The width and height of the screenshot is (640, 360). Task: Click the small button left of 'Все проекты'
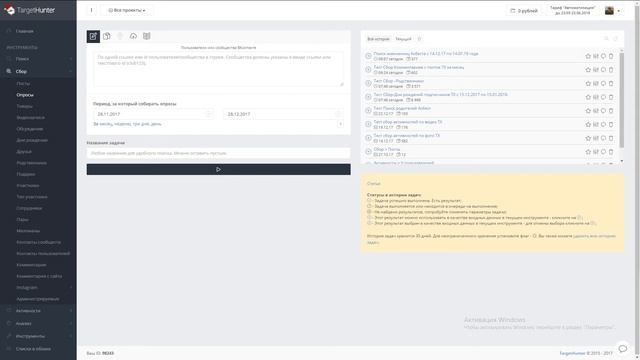(91, 10)
